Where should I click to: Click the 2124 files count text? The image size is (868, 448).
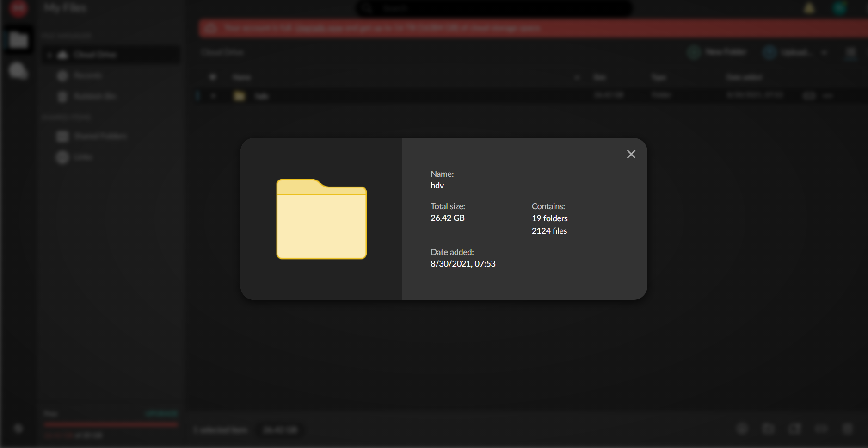(x=549, y=231)
